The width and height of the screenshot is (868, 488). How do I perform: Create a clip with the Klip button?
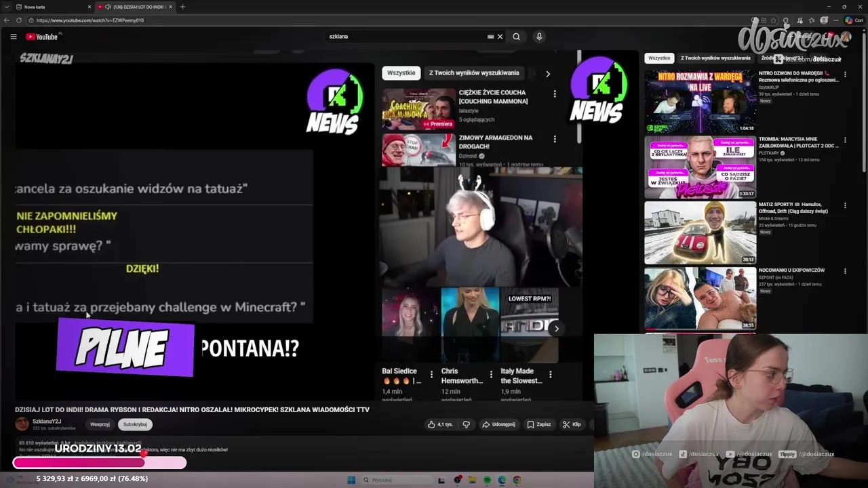pos(572,424)
